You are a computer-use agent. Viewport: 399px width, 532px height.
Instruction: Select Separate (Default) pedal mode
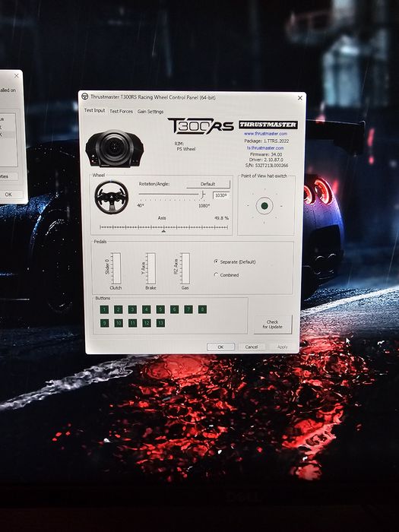[x=235, y=262]
